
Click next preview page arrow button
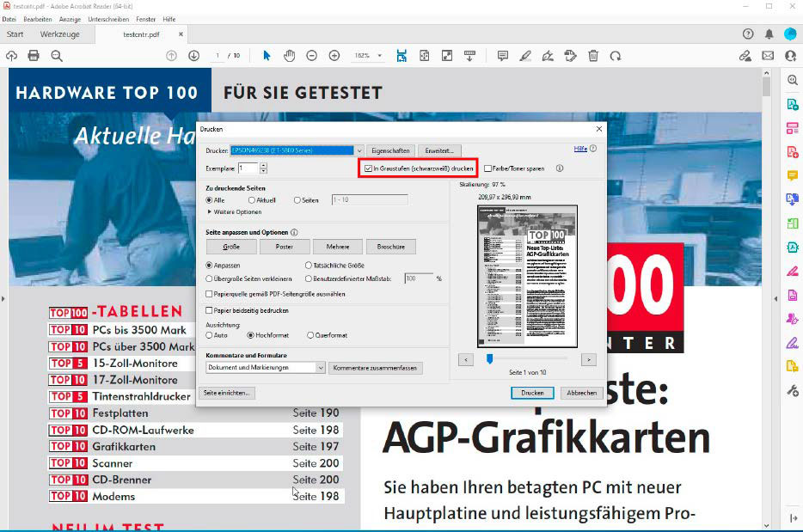click(x=588, y=360)
